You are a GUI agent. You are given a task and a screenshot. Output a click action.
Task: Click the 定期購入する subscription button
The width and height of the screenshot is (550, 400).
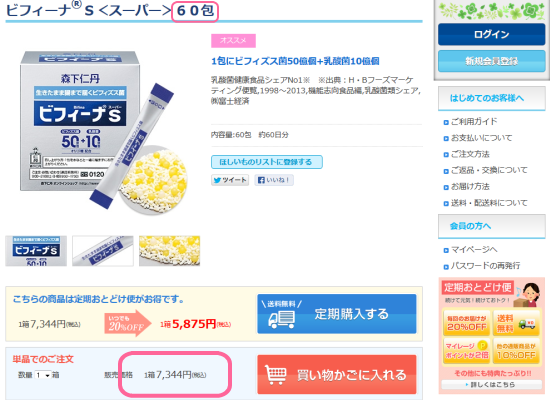[337, 314]
